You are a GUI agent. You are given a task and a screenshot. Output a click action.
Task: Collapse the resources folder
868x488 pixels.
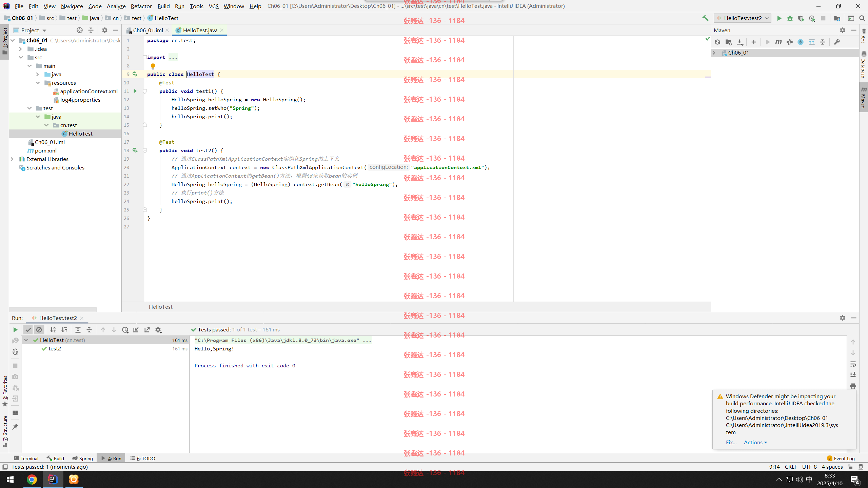pyautogui.click(x=38, y=83)
